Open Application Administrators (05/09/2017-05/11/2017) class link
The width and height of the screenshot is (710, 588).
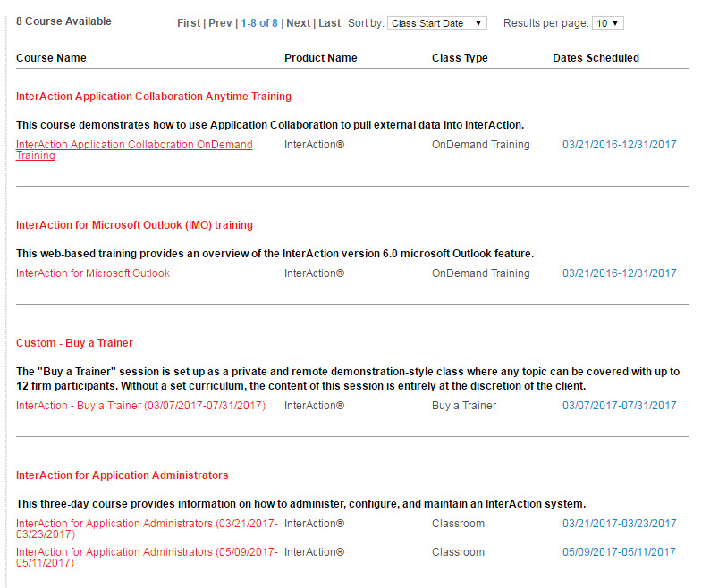coord(147,558)
